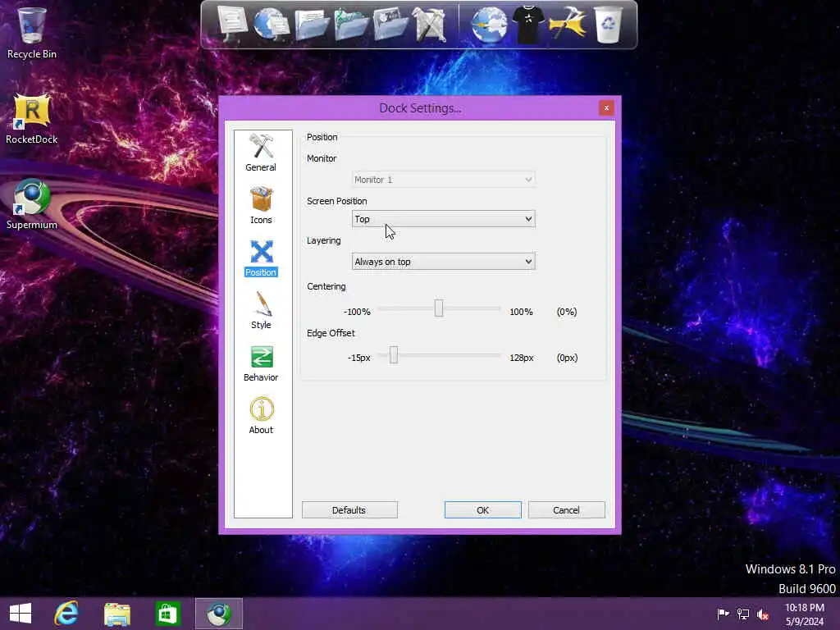Screen dimensions: 840x630
Task: Open the Network globe-with-monitor dock icon
Action: pyautogui.click(x=271, y=24)
